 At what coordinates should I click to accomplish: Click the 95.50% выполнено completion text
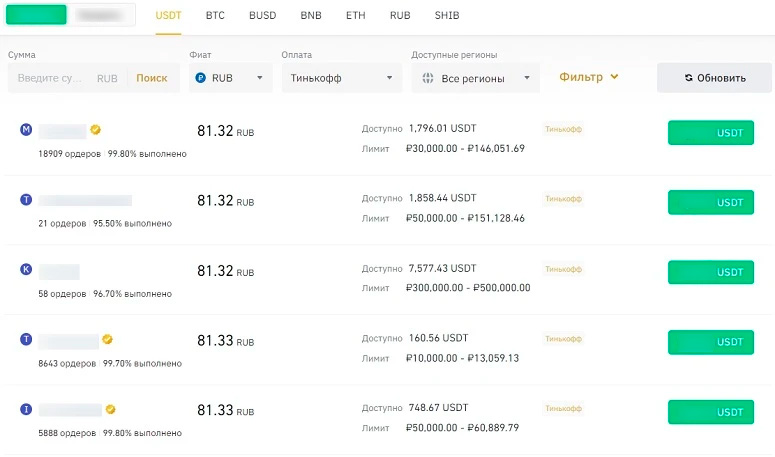[132, 223]
